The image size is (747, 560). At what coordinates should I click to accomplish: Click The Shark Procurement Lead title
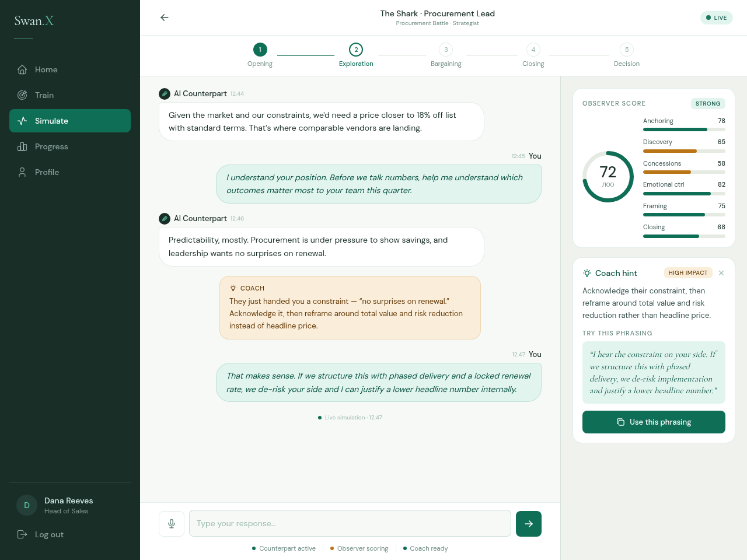(438, 13)
